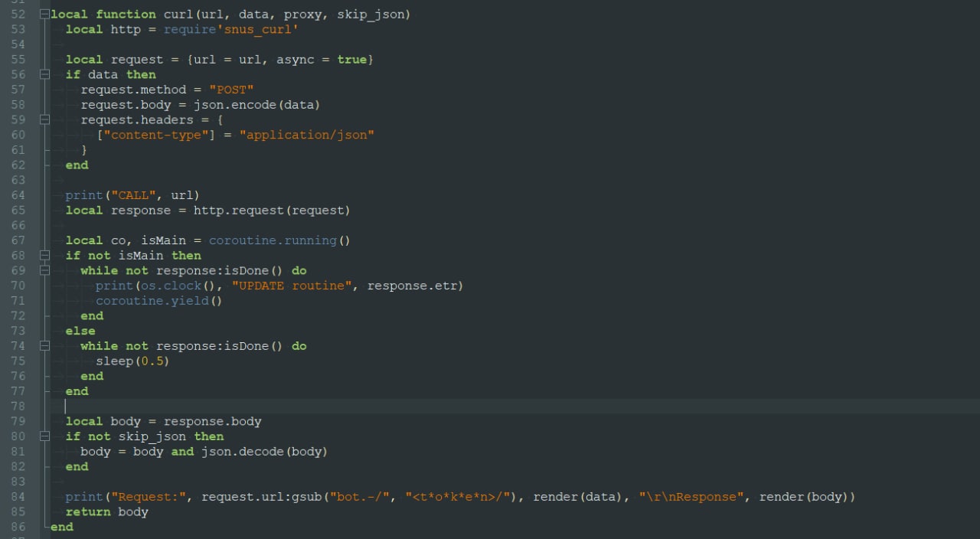980x539 pixels.
Task: Click line number 85 in the gutter
Action: click(x=18, y=512)
